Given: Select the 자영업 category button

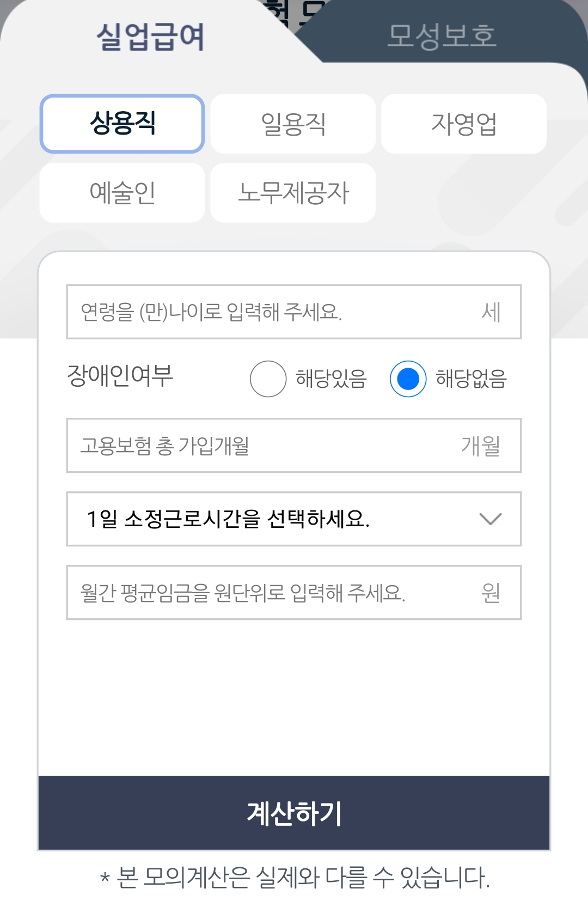Looking at the screenshot, I should [464, 124].
